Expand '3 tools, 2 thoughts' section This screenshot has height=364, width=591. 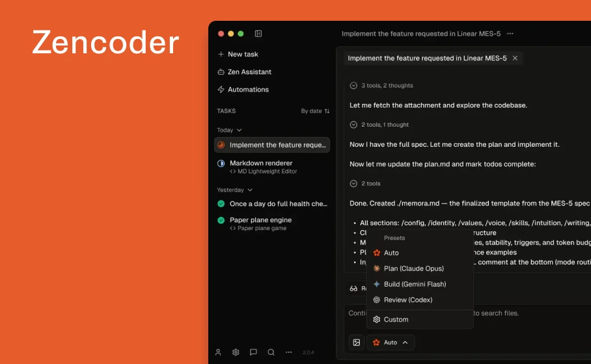tap(381, 85)
